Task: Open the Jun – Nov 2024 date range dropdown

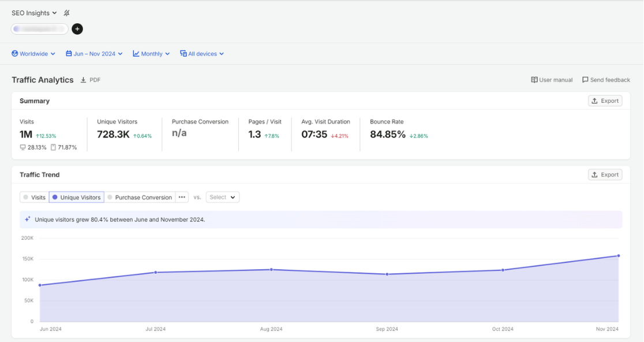Action: [94, 53]
